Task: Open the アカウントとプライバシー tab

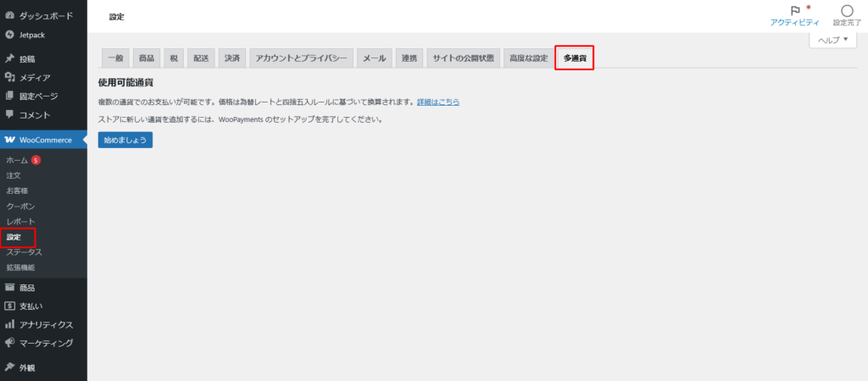Action: [301, 58]
